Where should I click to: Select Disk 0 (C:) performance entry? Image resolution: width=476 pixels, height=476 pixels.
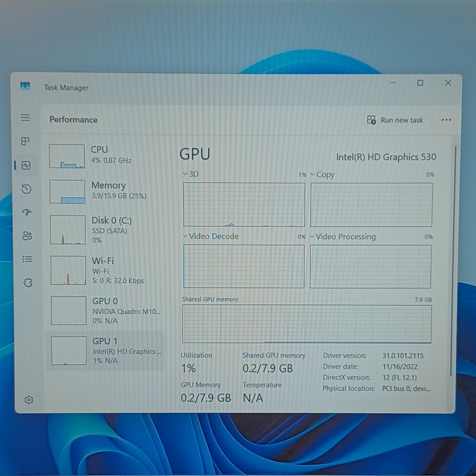(105, 230)
